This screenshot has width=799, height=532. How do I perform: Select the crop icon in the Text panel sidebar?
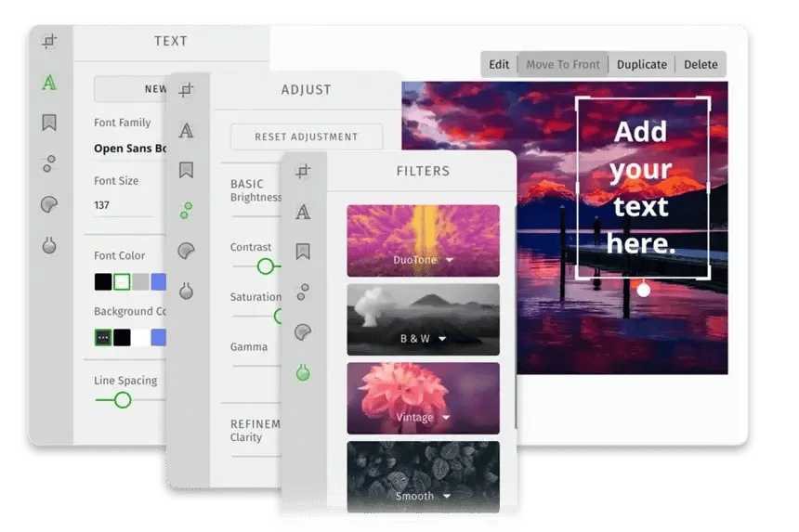[49, 41]
